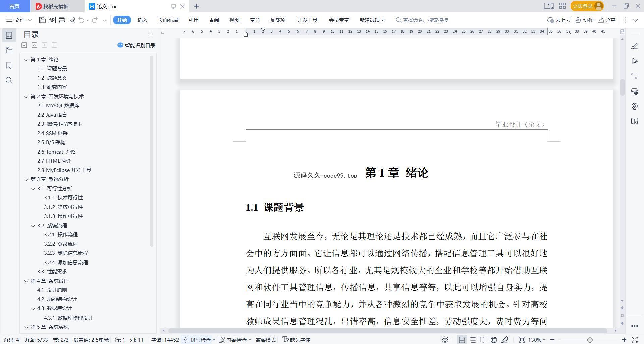Click the expand-all icon in 目录 pane
The height and width of the screenshot is (344, 644).
(x=24, y=45)
